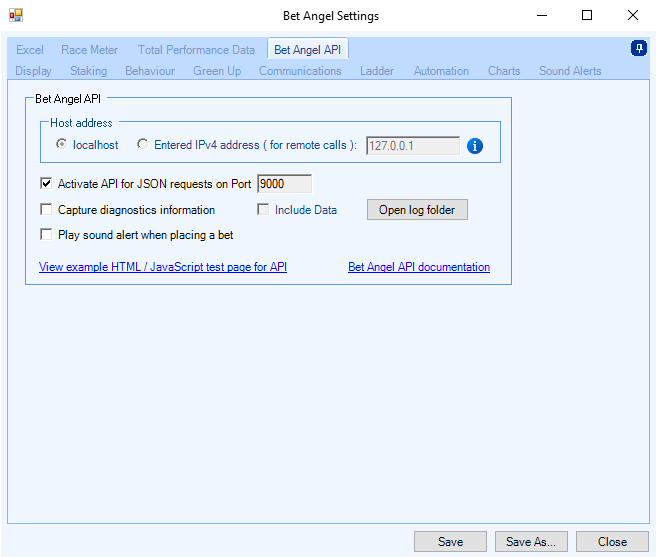Open the Ladder tab
The height and width of the screenshot is (558, 657).
(x=377, y=71)
